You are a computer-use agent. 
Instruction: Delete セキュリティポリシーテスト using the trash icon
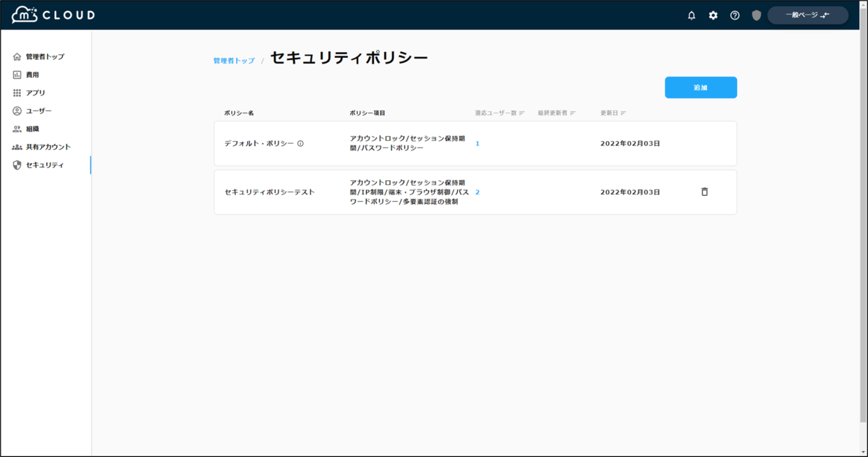tap(704, 192)
